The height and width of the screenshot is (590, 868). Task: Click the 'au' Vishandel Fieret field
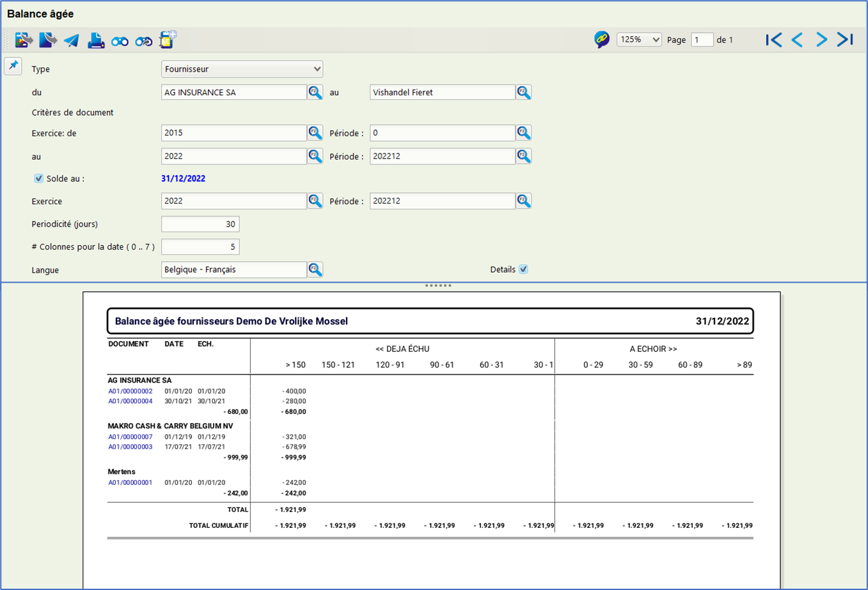tap(443, 92)
